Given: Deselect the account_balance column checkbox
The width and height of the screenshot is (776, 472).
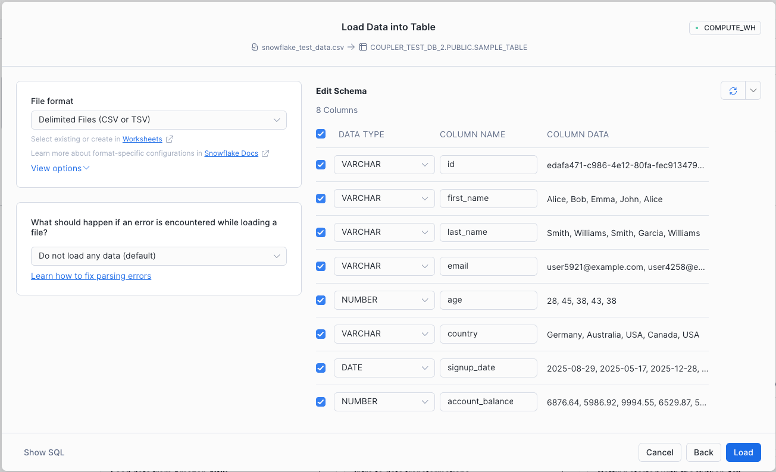Looking at the screenshot, I should (x=321, y=402).
